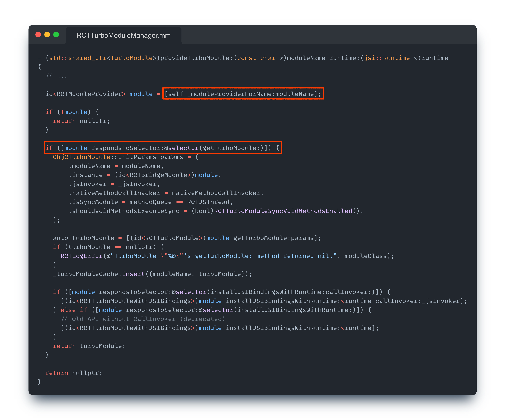Click the .isSyncModule field name
This screenshot has width=505, height=420.
93,202
